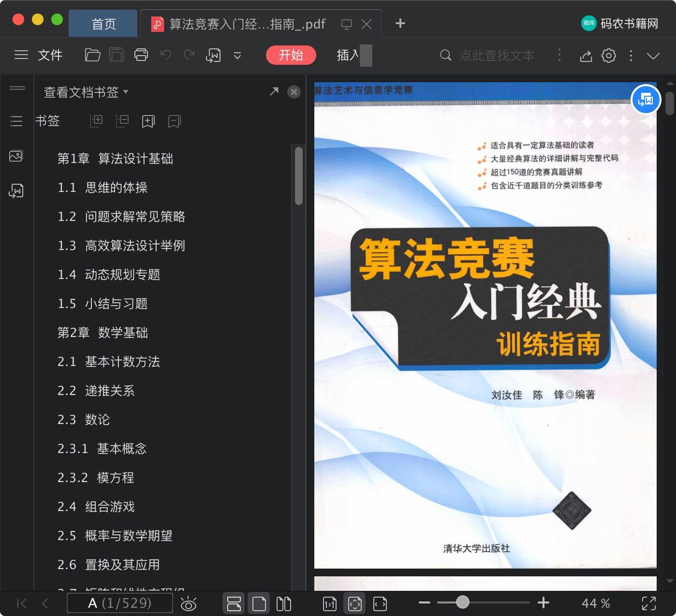Open bookmark 1.2 问题求解常见策略
This screenshot has width=676, height=616.
tap(121, 217)
